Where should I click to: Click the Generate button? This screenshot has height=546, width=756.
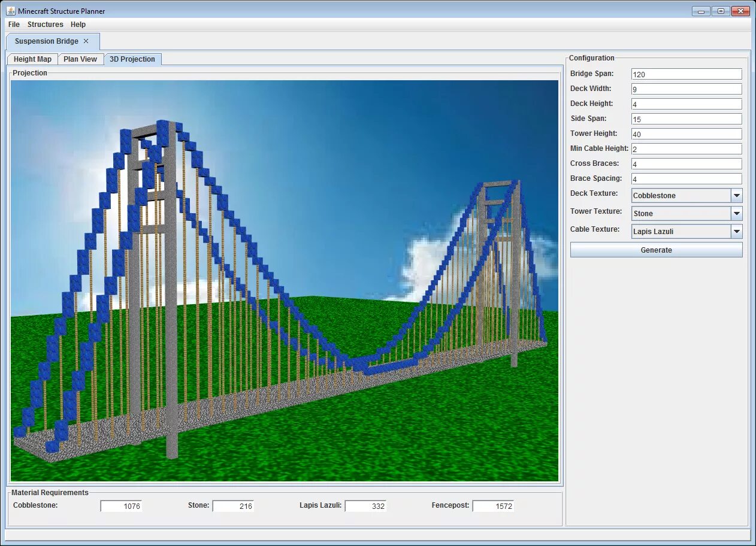click(x=656, y=250)
